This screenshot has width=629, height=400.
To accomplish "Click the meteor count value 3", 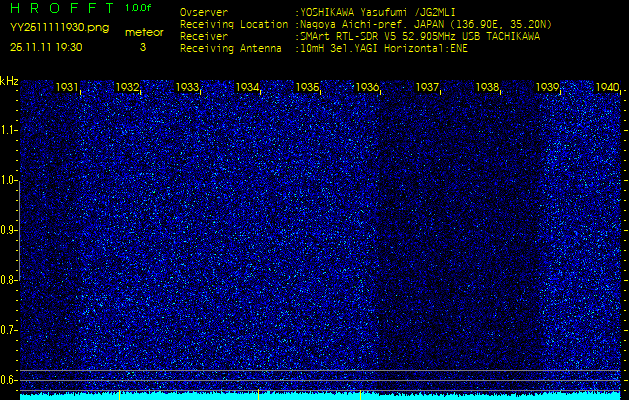I will [x=143, y=47].
